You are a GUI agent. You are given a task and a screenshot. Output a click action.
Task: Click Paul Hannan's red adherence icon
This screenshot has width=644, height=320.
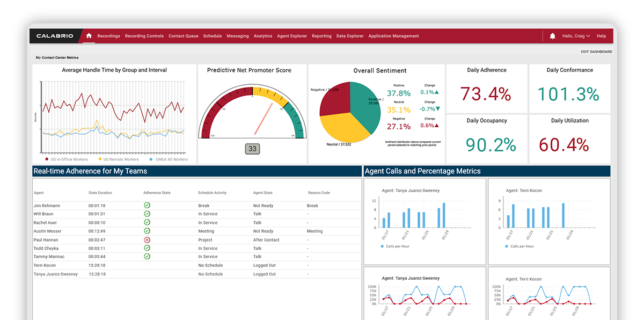(147, 240)
